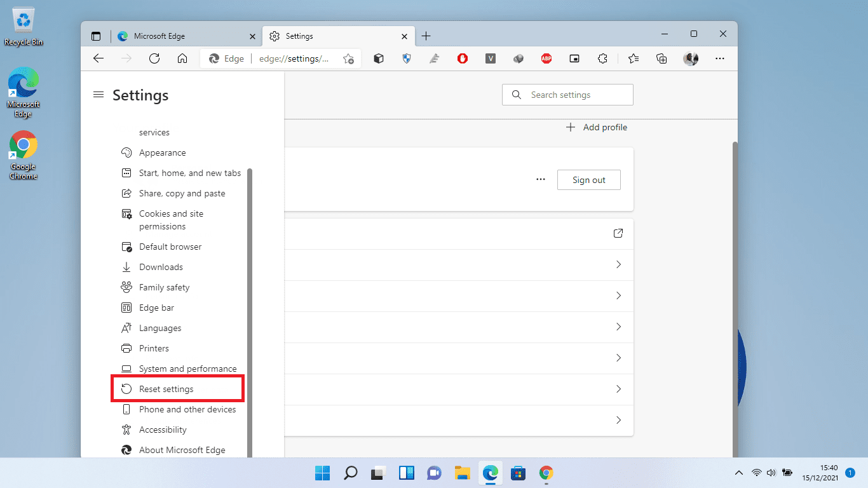
Task: Open the vertical tabs actions menu
Action: [x=96, y=36]
